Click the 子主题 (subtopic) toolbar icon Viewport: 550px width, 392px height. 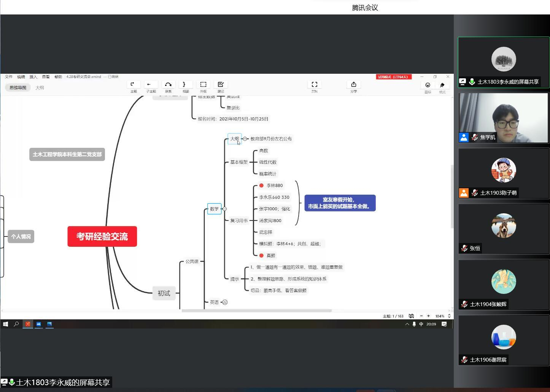(x=151, y=85)
